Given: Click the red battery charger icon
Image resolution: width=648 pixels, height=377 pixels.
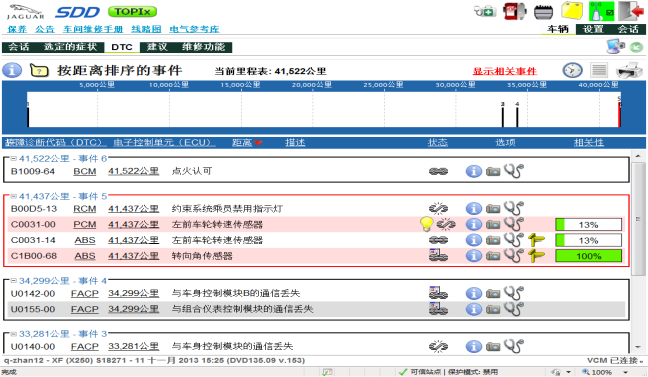Looking at the screenshot, I should [515, 11].
